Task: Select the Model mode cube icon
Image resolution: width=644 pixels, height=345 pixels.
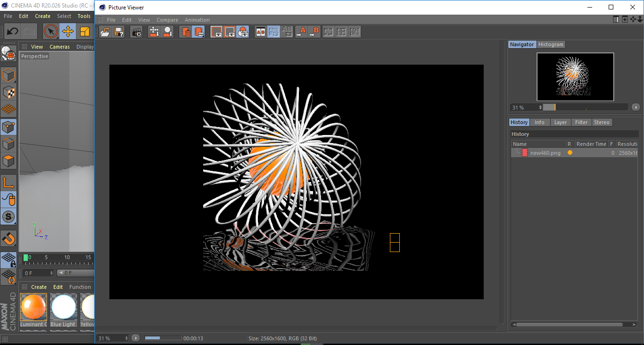Action: click(x=8, y=75)
